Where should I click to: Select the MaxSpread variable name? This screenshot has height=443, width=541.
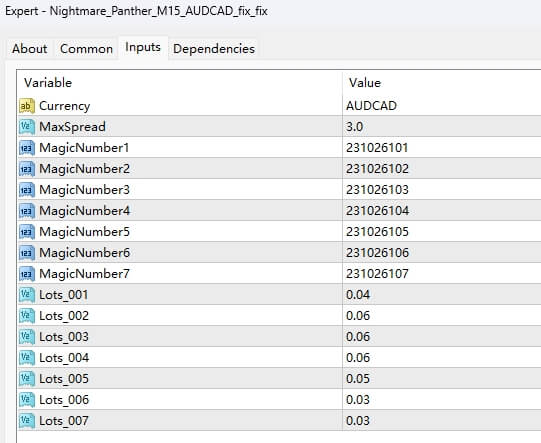(x=72, y=127)
